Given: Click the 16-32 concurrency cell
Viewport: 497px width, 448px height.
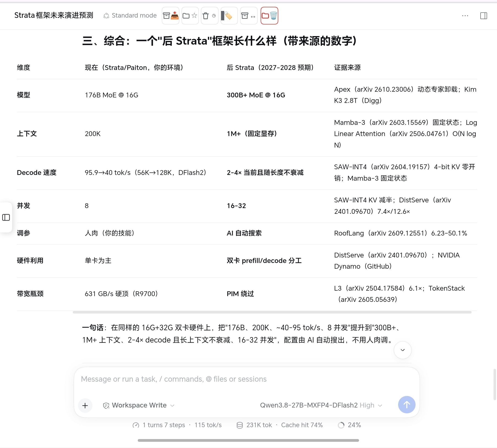Looking at the screenshot, I should 236,206.
